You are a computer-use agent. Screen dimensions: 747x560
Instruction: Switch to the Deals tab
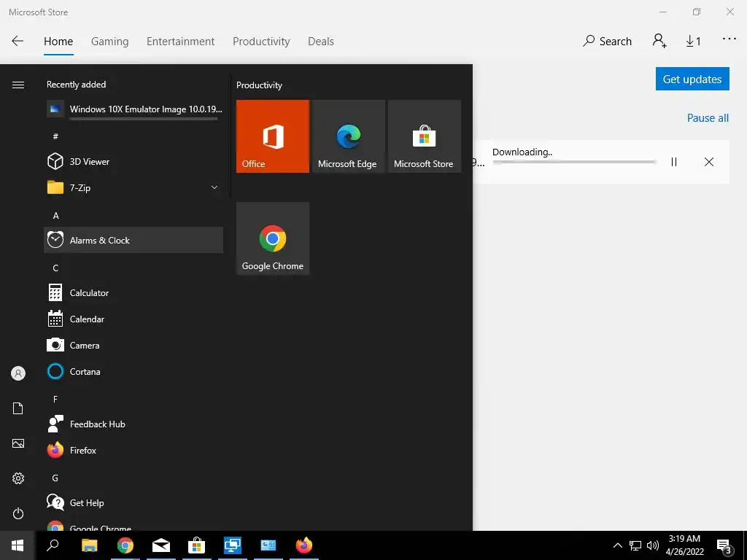(321, 42)
